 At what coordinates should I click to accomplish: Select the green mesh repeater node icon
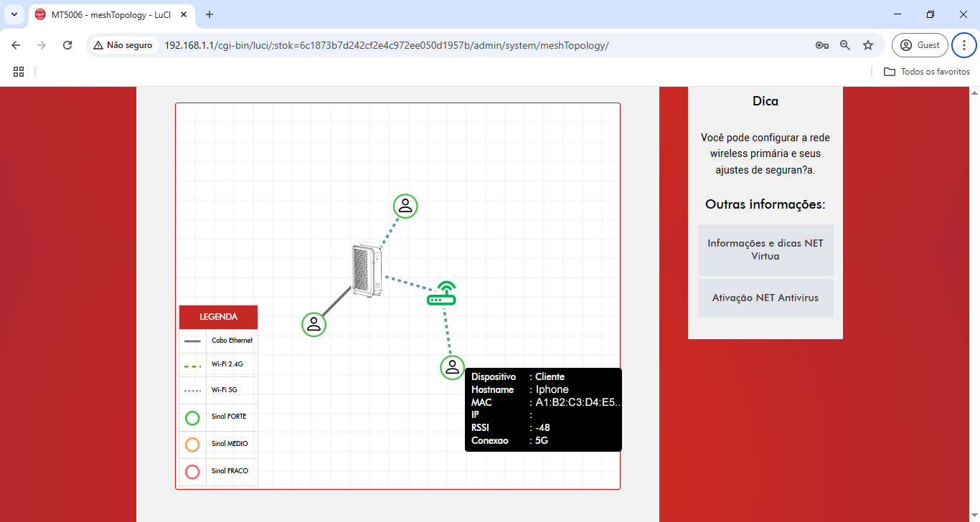click(442, 293)
